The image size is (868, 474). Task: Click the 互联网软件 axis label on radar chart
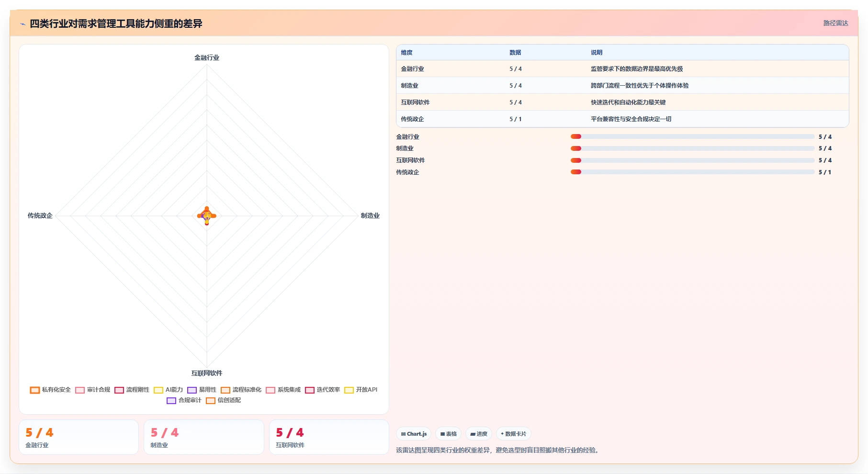pos(207,373)
